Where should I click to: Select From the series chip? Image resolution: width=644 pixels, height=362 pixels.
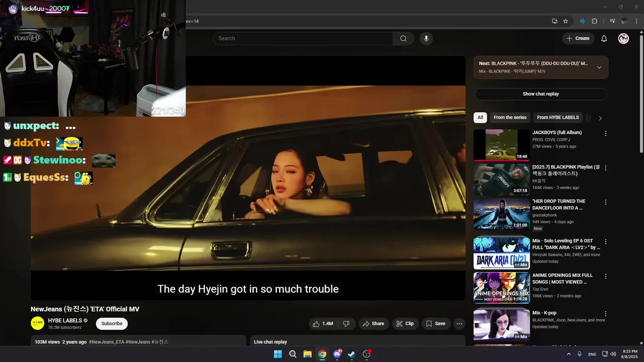[x=510, y=118]
